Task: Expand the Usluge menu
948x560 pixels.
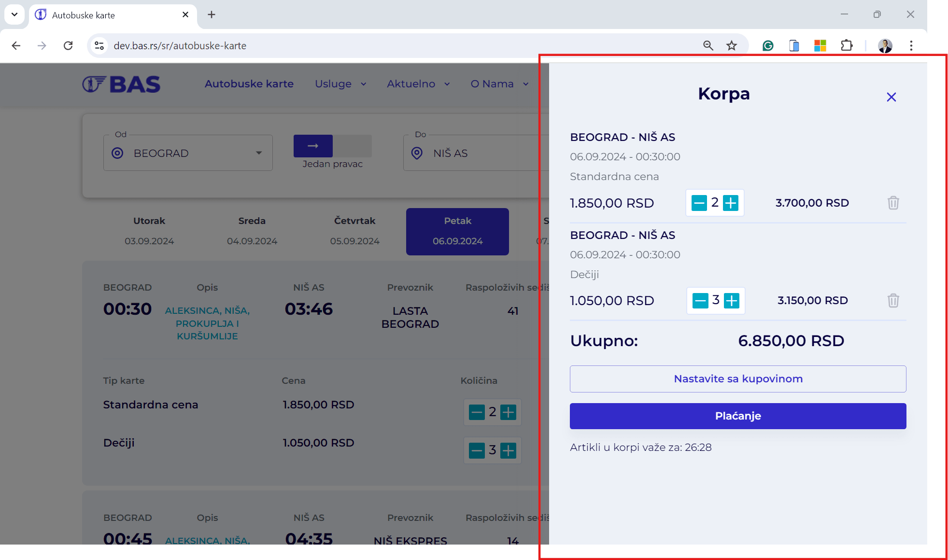Action: click(x=340, y=84)
